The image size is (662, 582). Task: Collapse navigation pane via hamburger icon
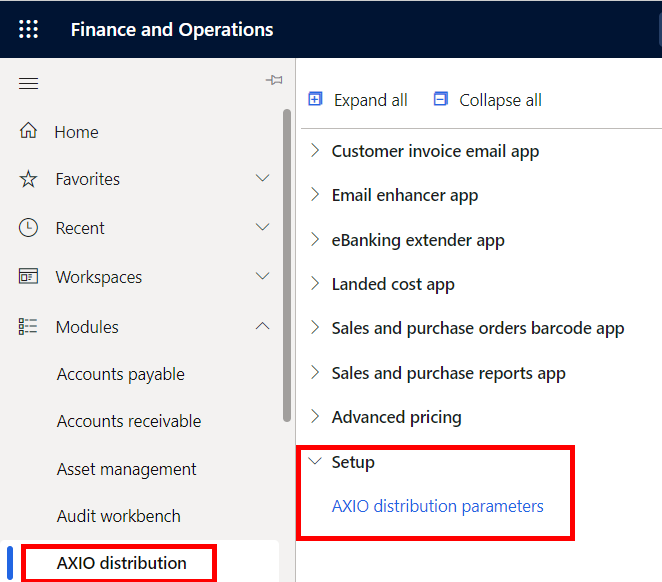click(28, 84)
